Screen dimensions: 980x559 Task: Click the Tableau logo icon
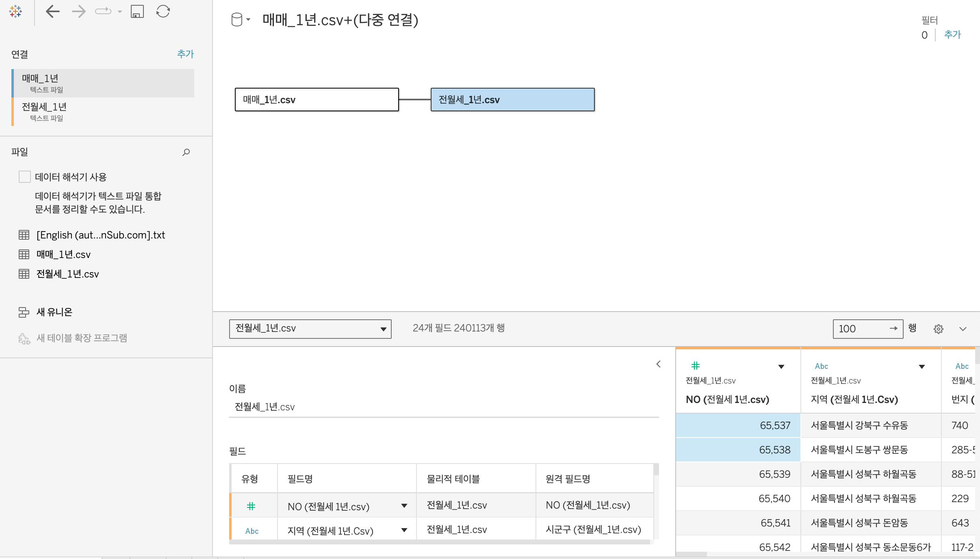click(15, 11)
